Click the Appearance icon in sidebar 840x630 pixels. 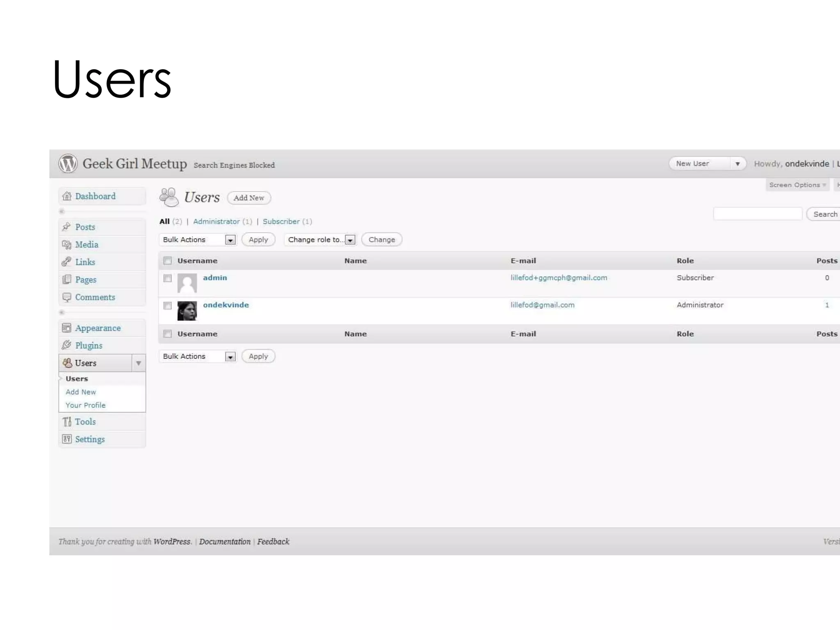pyautogui.click(x=66, y=328)
